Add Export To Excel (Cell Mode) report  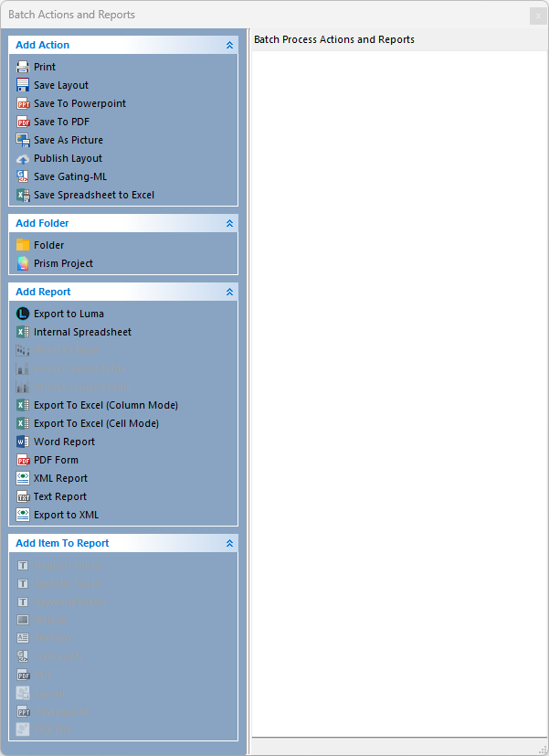88,423
